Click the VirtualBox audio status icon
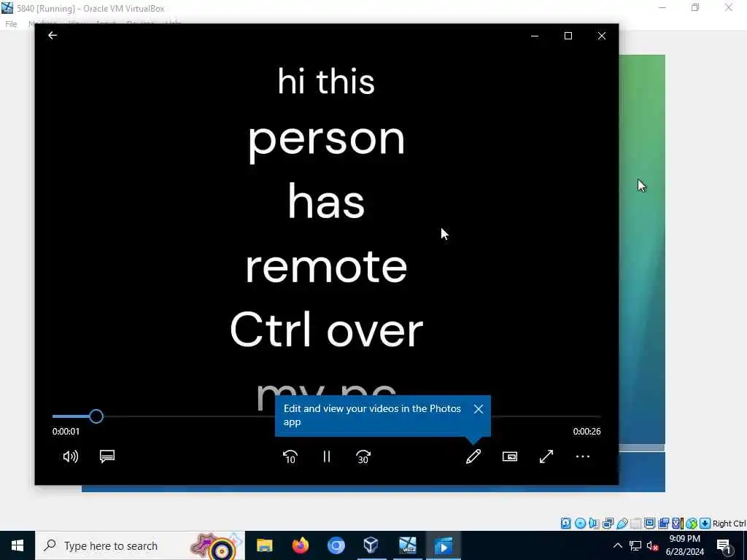 click(594, 524)
